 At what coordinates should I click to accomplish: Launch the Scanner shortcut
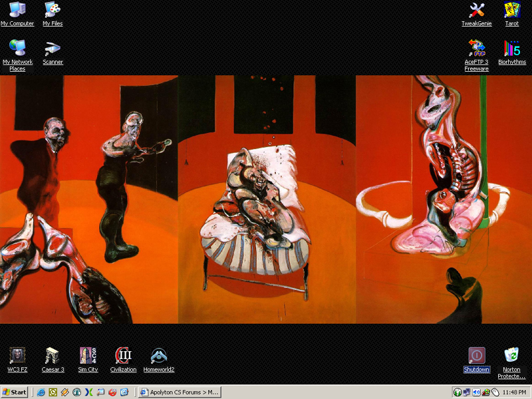(53, 49)
